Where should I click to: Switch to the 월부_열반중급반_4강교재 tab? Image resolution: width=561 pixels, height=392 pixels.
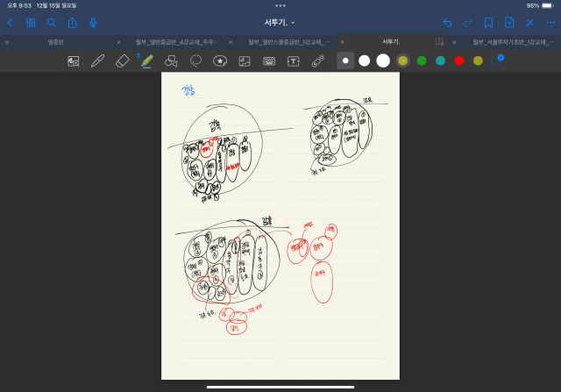pyautogui.click(x=177, y=42)
